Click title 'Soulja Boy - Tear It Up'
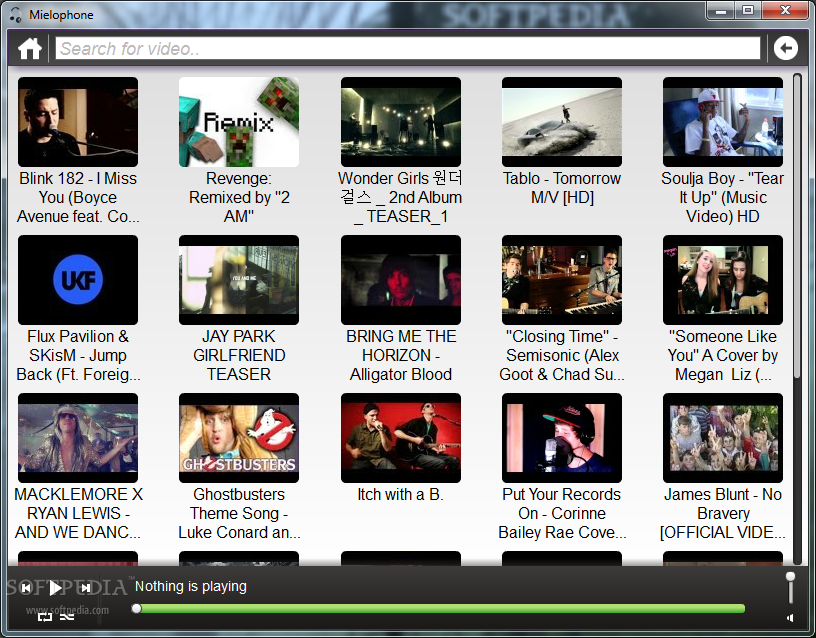Image resolution: width=816 pixels, height=638 pixels. (723, 197)
